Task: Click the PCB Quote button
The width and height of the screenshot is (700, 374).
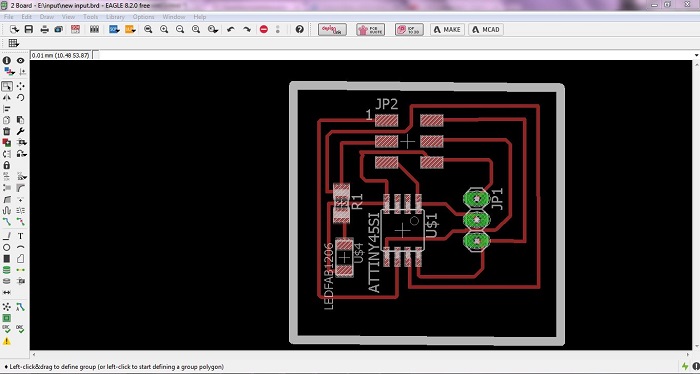Action: [x=371, y=29]
